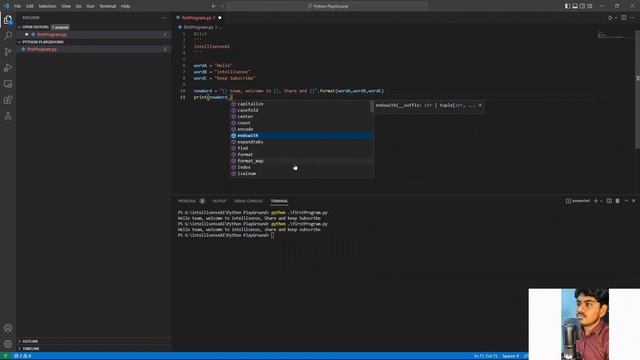Choose format_map suggestion
640x360 pixels.
(x=301, y=161)
